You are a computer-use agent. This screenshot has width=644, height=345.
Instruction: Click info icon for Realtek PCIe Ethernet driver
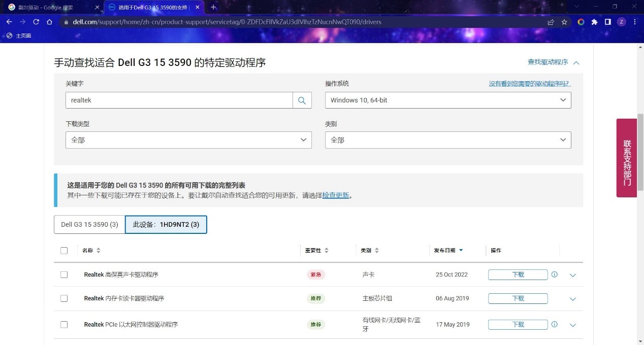tap(554, 324)
